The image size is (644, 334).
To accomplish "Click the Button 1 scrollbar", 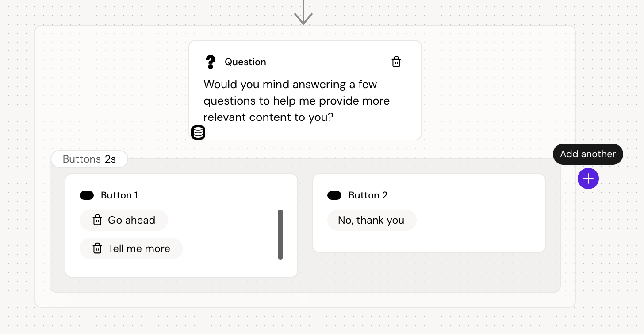I will pyautogui.click(x=280, y=234).
